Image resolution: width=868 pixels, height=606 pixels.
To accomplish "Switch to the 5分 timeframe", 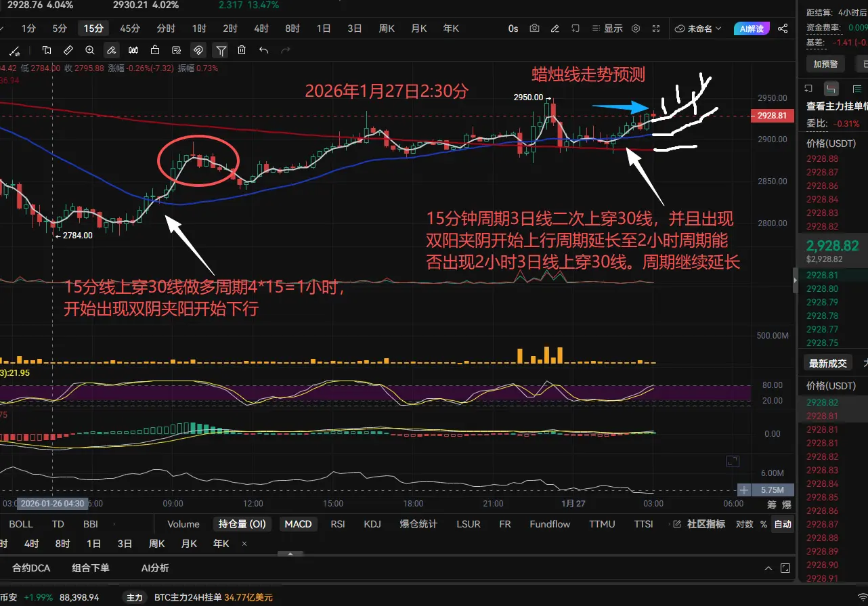I will (60, 28).
